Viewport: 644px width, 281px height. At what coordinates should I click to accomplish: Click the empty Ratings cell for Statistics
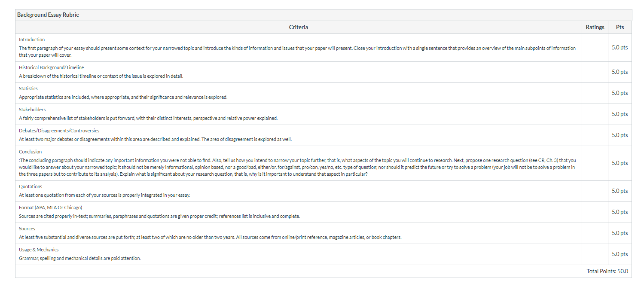click(595, 93)
